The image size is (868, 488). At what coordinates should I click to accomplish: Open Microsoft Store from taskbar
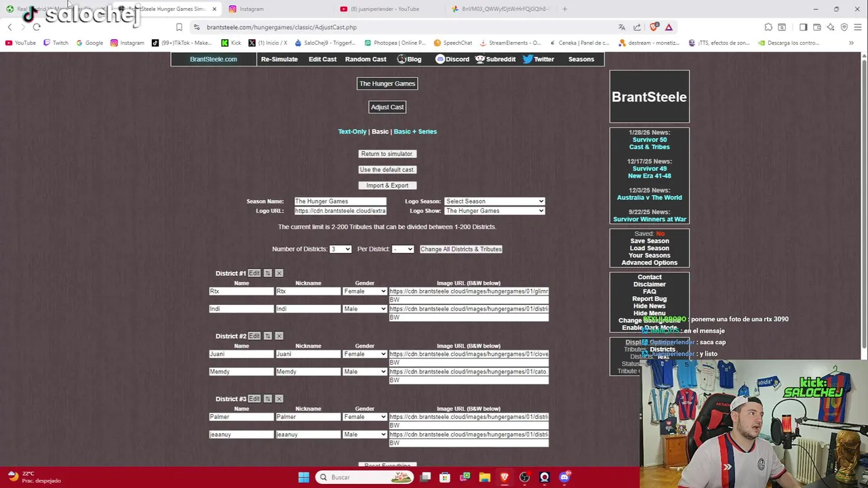[445, 477]
